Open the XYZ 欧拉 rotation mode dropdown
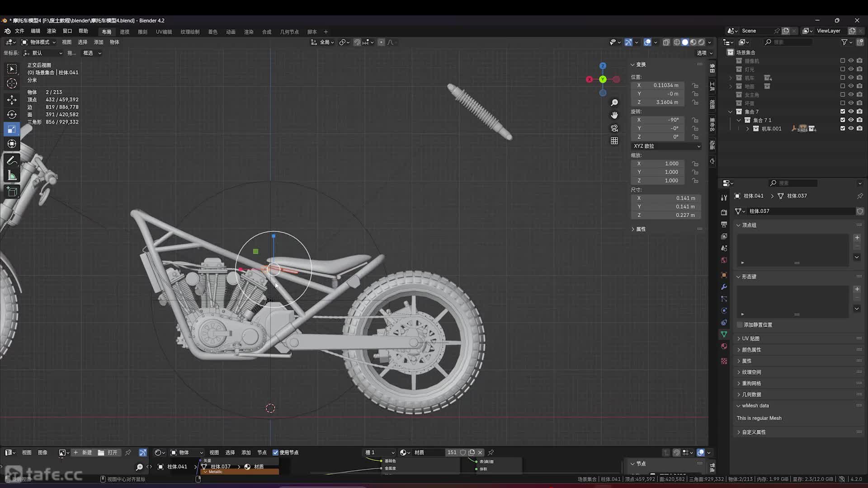Image resolution: width=868 pixels, height=488 pixels. [x=666, y=146]
